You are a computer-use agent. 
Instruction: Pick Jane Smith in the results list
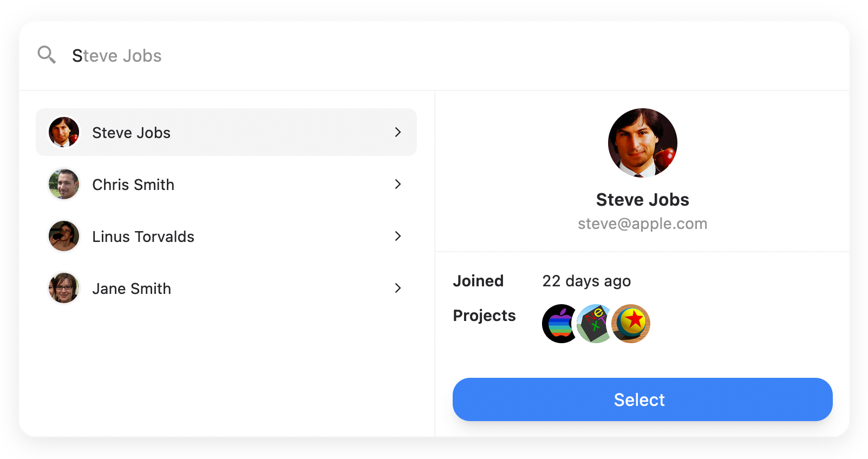tap(226, 288)
